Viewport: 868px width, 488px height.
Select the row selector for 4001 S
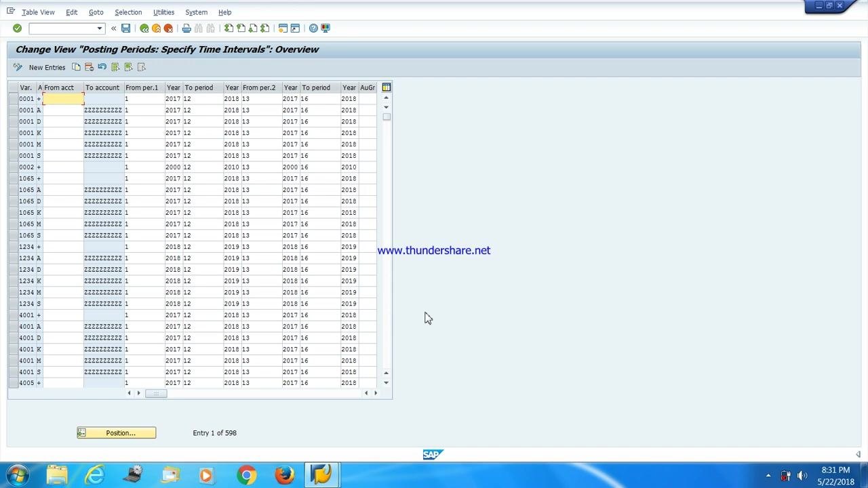pyautogui.click(x=13, y=372)
